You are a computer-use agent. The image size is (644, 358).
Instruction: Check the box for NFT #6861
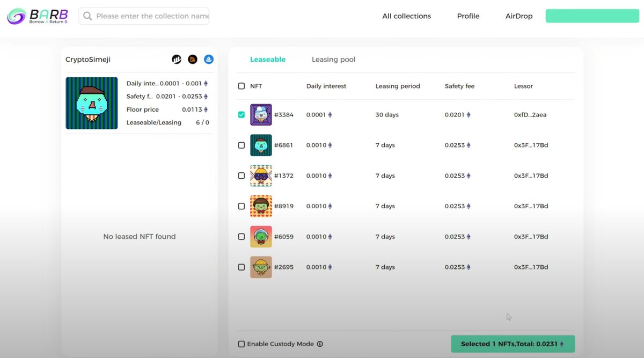point(241,145)
